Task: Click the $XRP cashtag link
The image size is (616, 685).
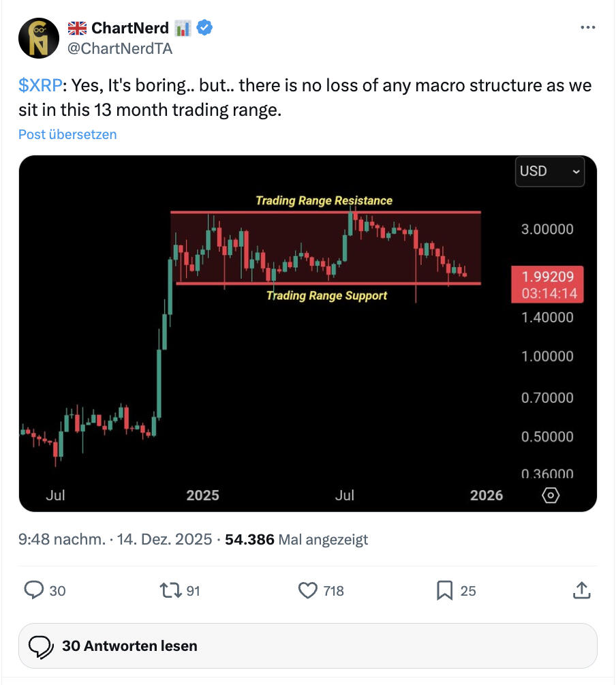Action: click(40, 86)
